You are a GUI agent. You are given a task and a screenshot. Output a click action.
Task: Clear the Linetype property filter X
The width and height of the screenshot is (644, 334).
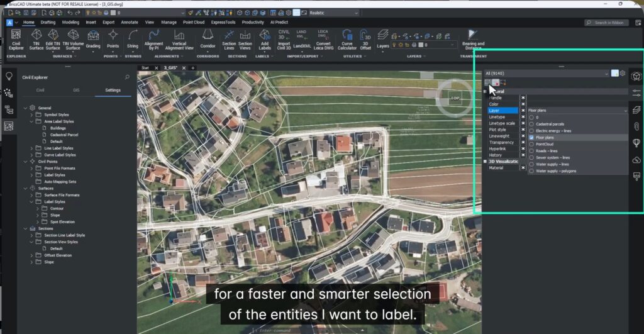(523, 117)
